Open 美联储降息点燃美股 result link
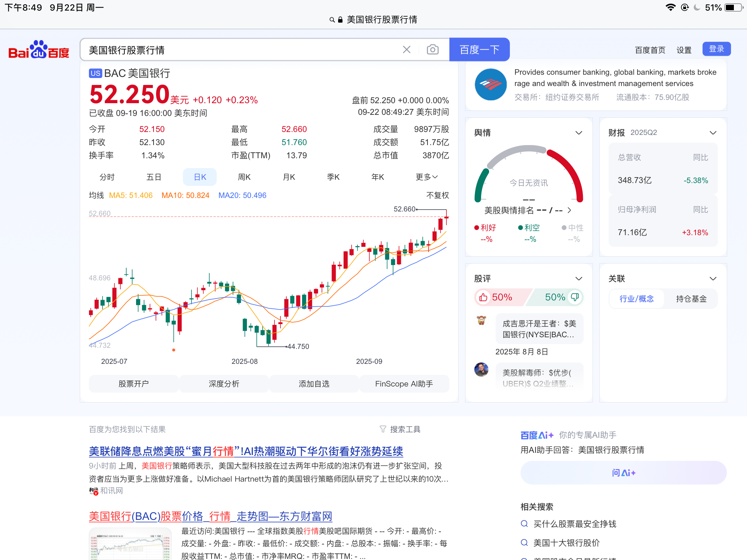747x560 pixels. pos(246,451)
